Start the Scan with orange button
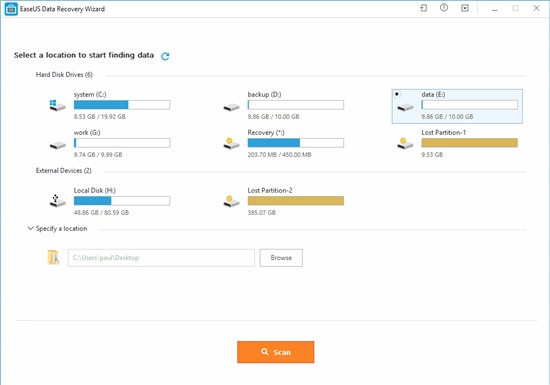The image size is (550, 385). tap(276, 352)
